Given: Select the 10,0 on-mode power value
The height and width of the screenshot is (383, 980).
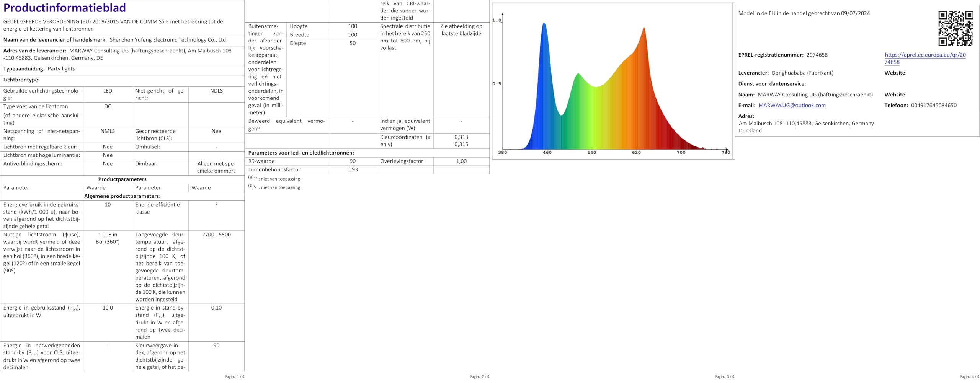Looking at the screenshot, I should pyautogui.click(x=108, y=308).
